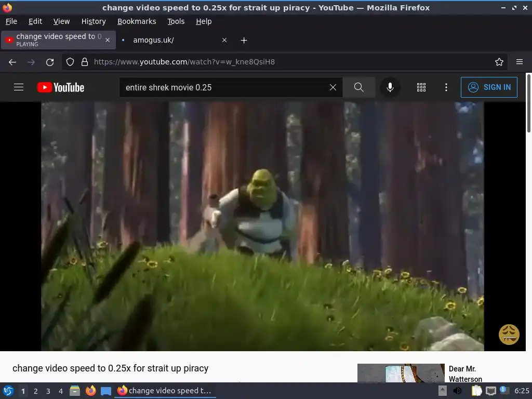Open the removable media tray icon
The width and height of the screenshot is (532, 399).
pyautogui.click(x=443, y=391)
